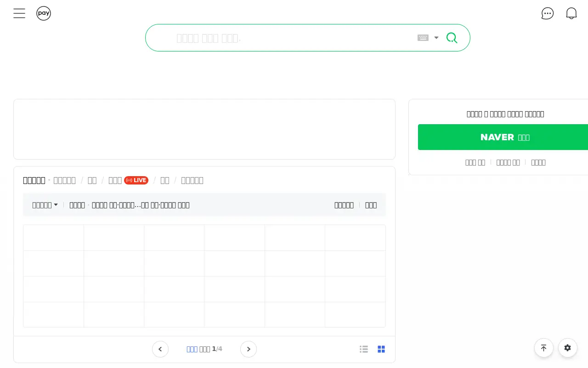Go to previous page of press grid
The width and height of the screenshot is (588, 368).
pos(160,349)
